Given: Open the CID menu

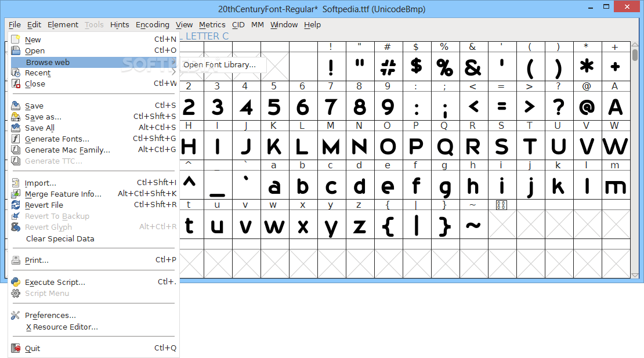Looking at the screenshot, I should tap(238, 24).
